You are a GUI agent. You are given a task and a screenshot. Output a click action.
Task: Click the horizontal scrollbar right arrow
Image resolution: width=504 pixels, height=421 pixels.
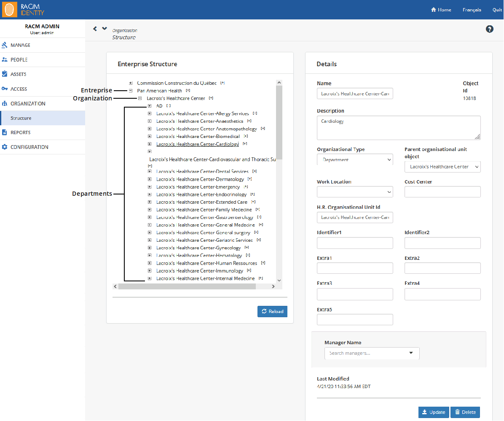273,286
